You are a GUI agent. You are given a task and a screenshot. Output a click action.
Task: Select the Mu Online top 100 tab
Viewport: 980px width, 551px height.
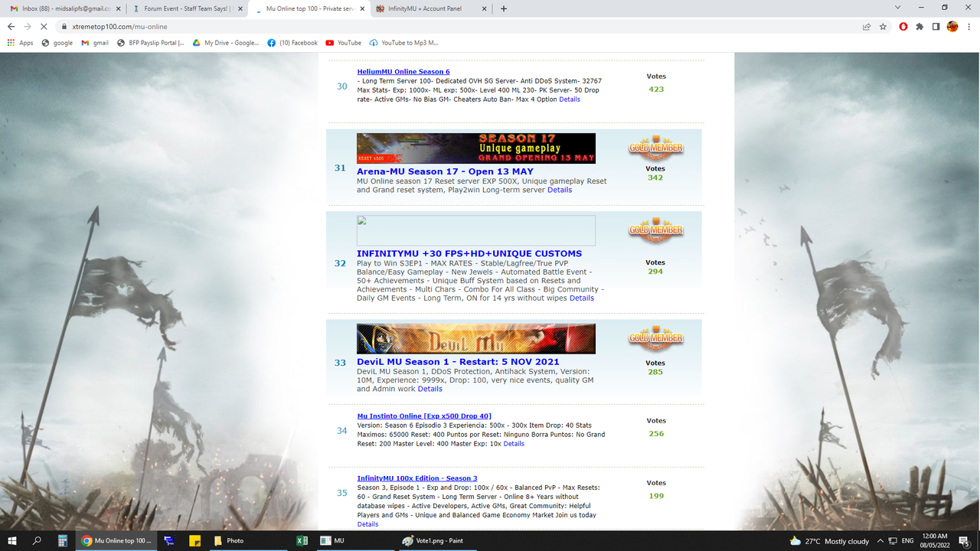click(309, 8)
